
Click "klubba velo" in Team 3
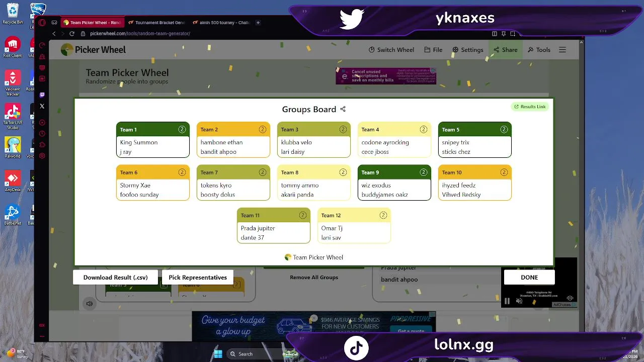296,142
